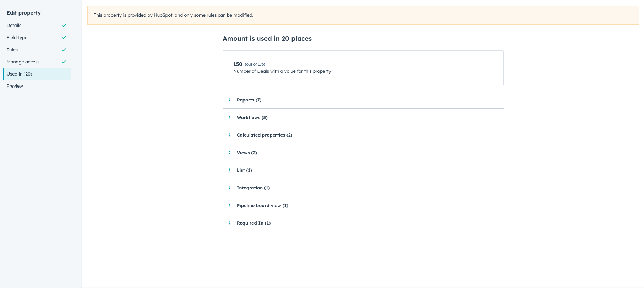Click the deal count summary card
The image size is (644, 288).
click(x=362, y=68)
